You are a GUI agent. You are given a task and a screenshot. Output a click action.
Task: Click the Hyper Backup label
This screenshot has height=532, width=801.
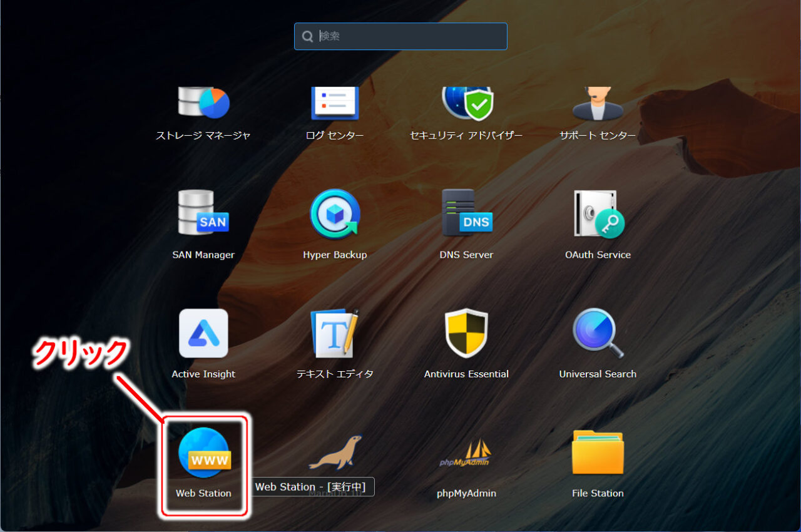coord(335,255)
